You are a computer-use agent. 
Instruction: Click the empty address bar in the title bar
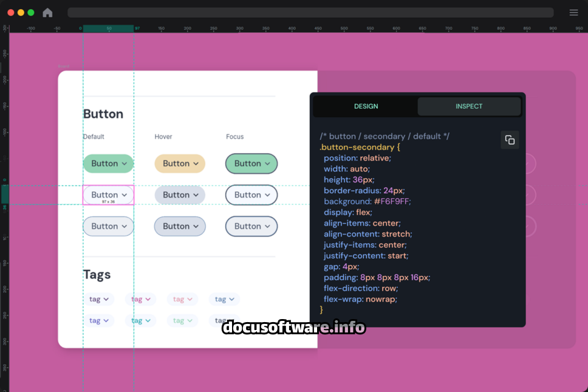(310, 12)
